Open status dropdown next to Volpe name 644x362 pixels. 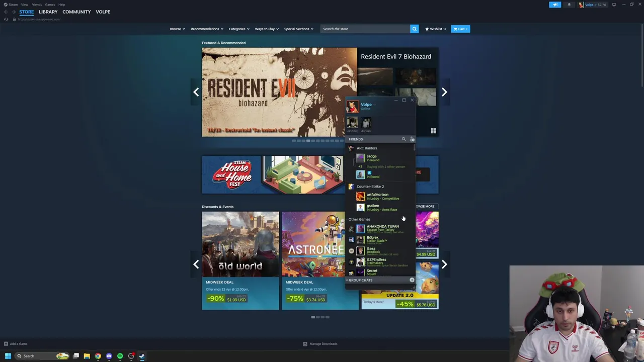click(375, 105)
